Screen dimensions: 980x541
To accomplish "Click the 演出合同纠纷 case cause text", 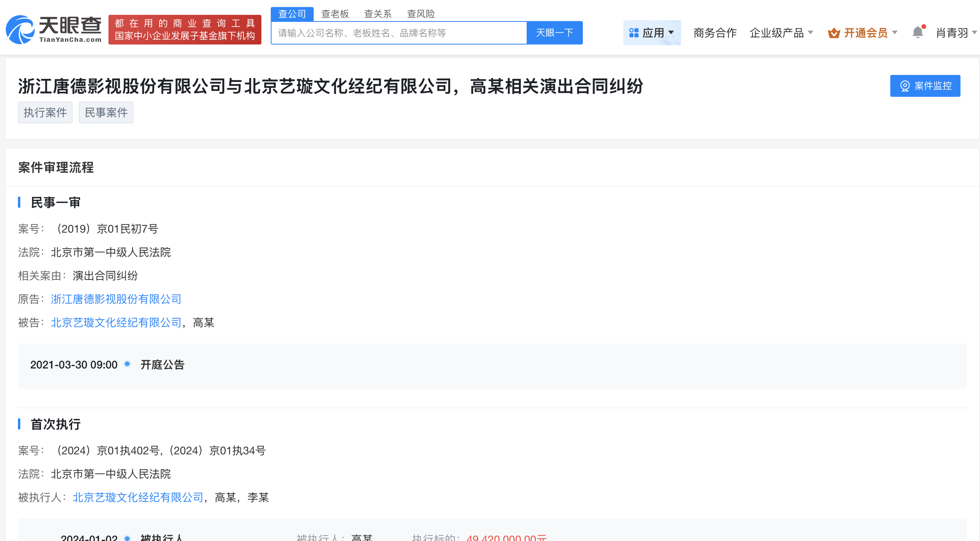I will coord(105,276).
